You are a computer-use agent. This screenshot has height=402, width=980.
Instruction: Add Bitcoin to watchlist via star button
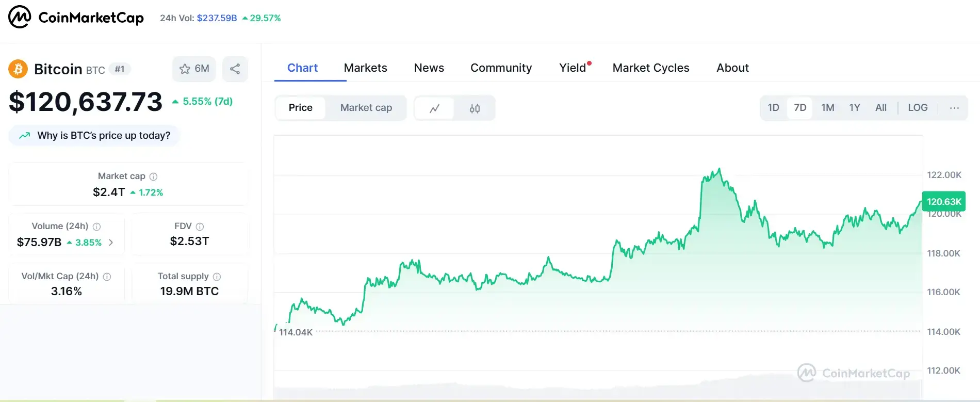tap(194, 69)
